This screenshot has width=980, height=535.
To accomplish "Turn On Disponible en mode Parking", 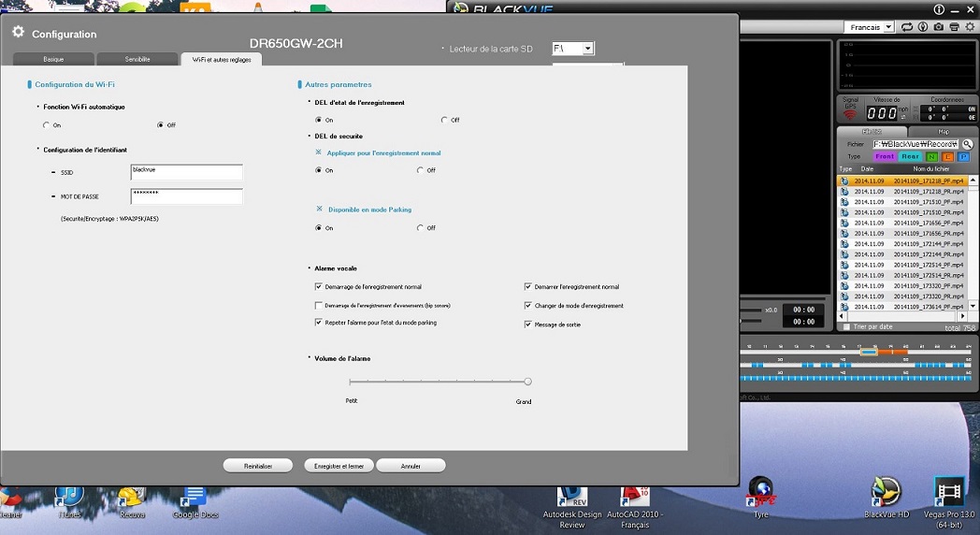I will pos(319,228).
